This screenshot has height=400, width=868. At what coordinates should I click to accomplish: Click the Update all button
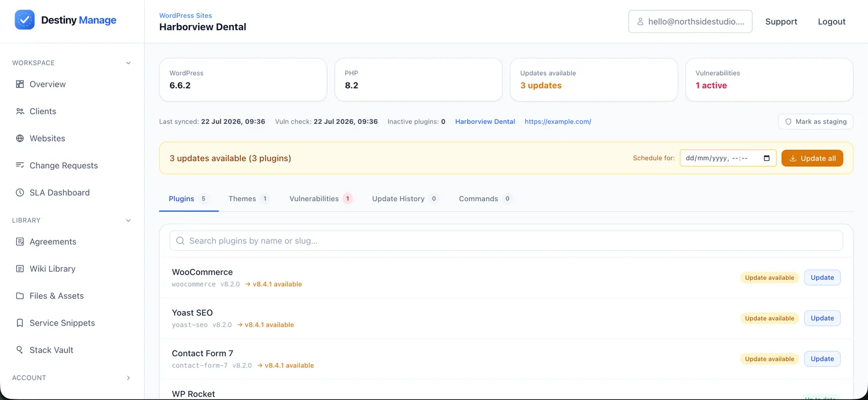tap(812, 158)
